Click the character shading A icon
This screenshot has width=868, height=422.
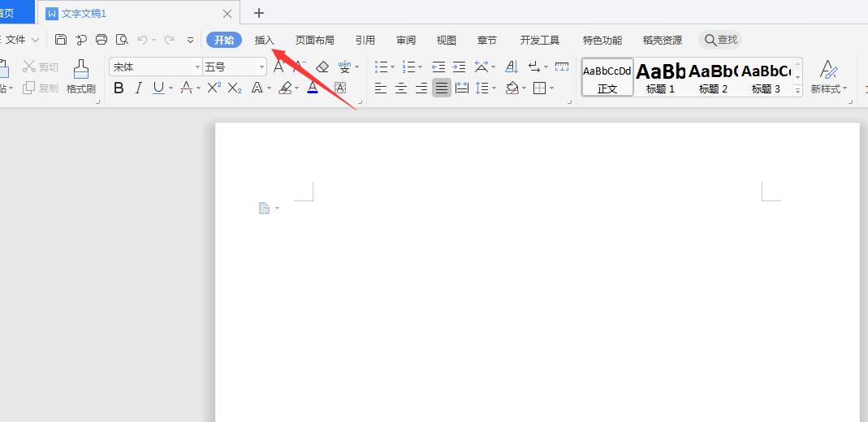(x=340, y=88)
